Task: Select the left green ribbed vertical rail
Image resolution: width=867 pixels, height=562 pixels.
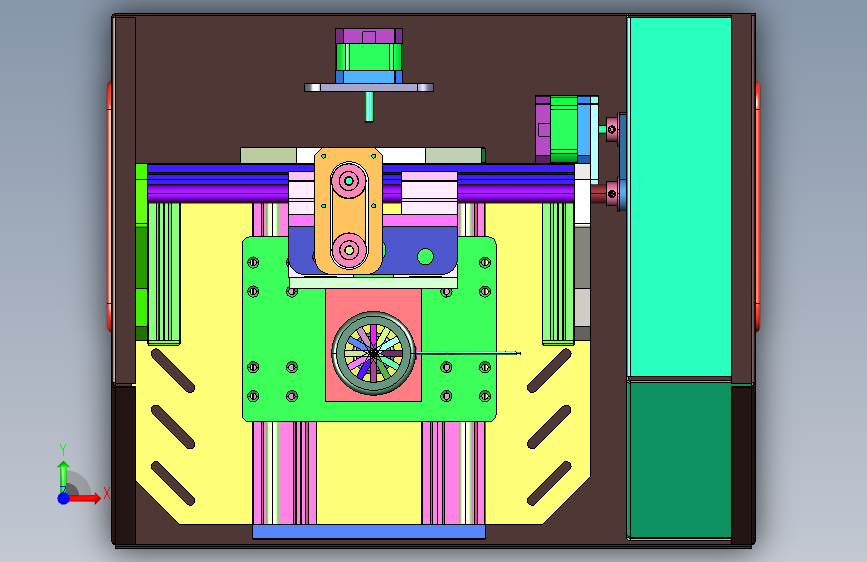Action: [x=164, y=273]
